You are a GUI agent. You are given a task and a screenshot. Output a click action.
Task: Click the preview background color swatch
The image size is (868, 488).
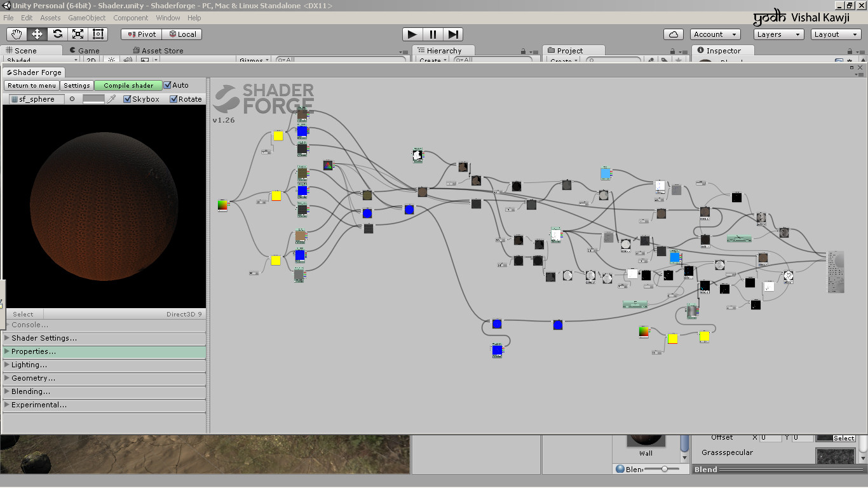pos(93,99)
